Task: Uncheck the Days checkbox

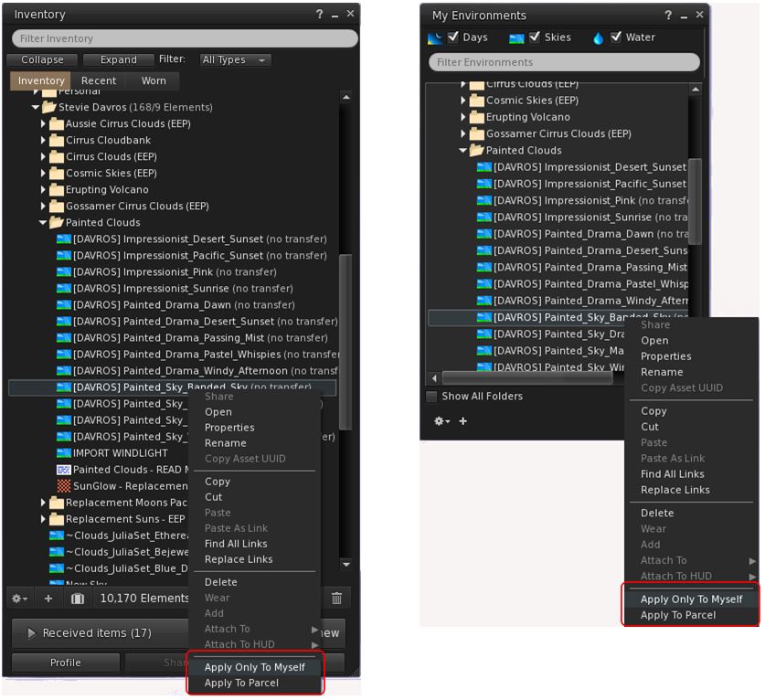Action: coord(454,37)
